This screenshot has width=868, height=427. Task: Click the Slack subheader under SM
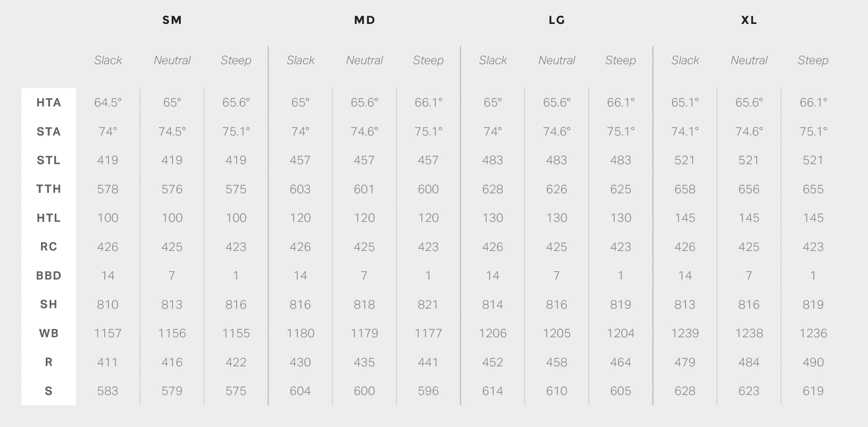coord(108,60)
